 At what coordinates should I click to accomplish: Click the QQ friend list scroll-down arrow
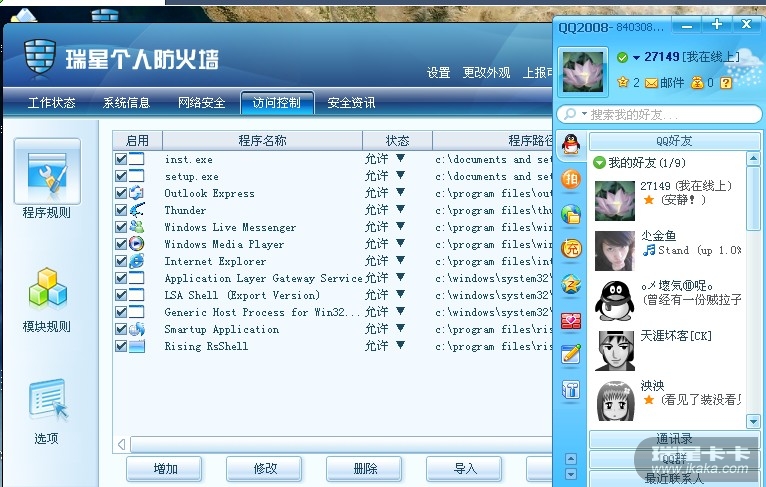[x=753, y=421]
